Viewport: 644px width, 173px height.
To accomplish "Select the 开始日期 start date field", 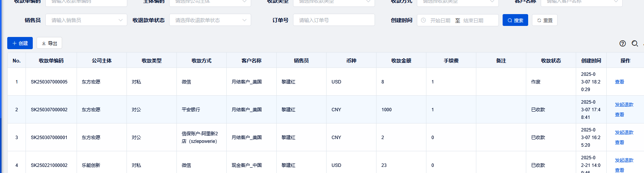I will [x=440, y=21].
